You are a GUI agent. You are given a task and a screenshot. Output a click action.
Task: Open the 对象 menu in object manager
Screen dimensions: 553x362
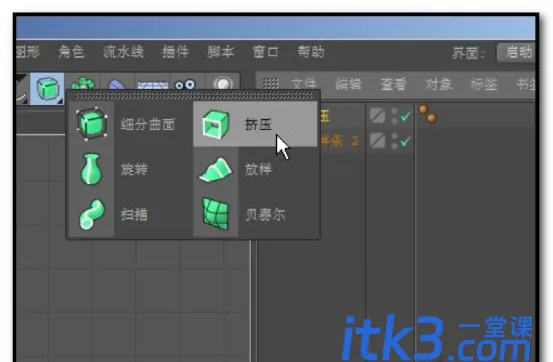438,84
